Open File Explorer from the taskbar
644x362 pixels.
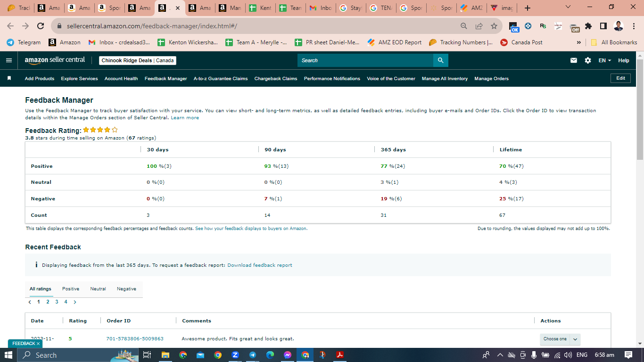165,355
